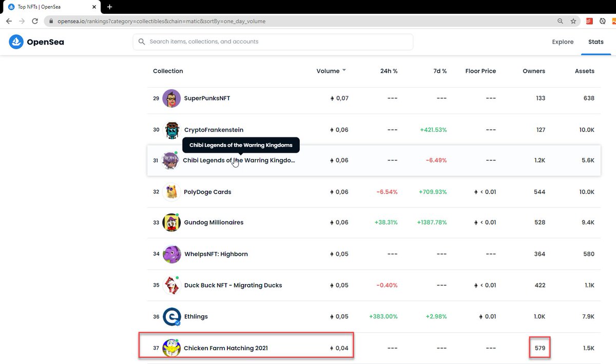This screenshot has height=364, width=616.
Task: Open the CryptoFrankenstein collection
Action: [214, 130]
